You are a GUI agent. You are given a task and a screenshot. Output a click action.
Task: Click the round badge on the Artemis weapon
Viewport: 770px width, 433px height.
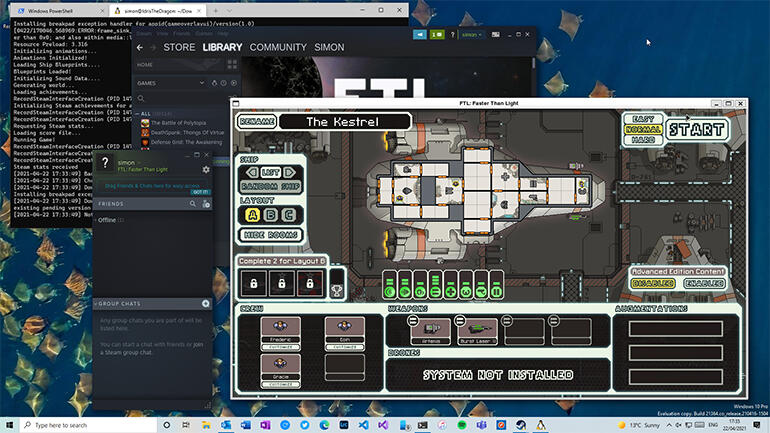coord(413,321)
